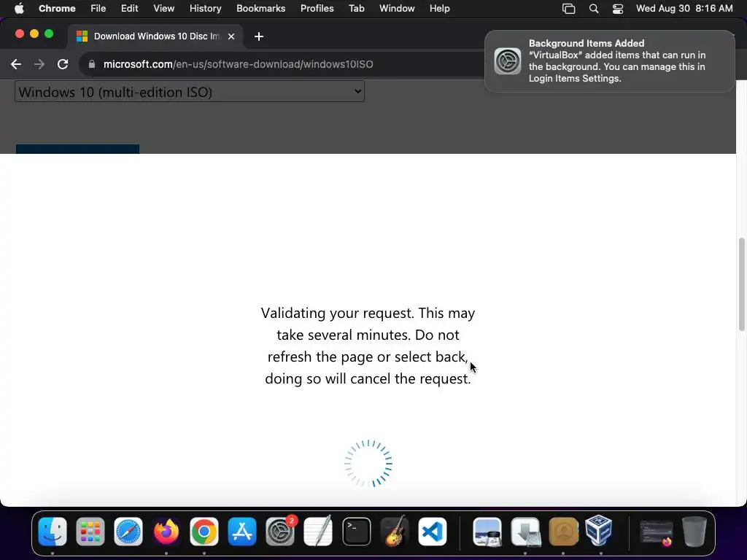Open Visual Studio Code in Dock
This screenshot has width=747, height=560.
point(433,532)
